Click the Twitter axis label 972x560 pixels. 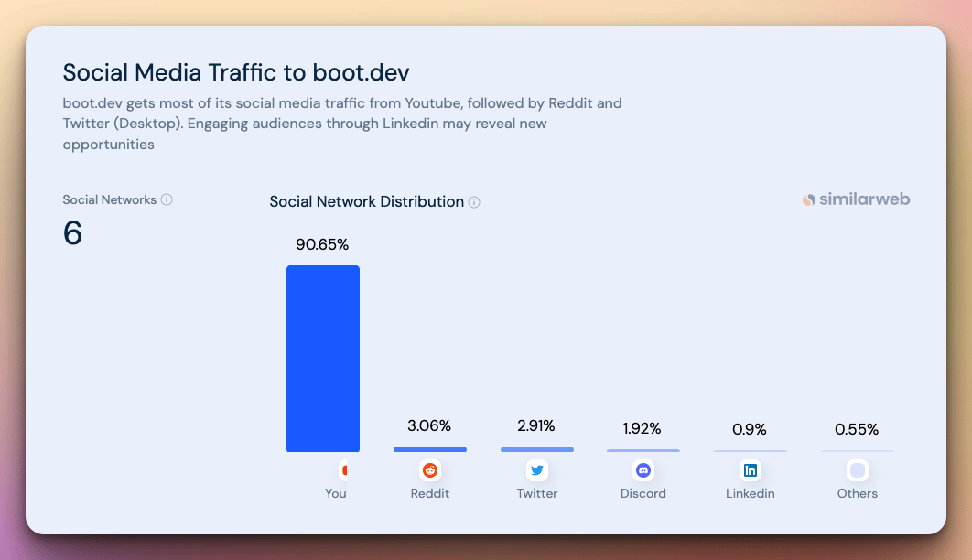tap(537, 494)
